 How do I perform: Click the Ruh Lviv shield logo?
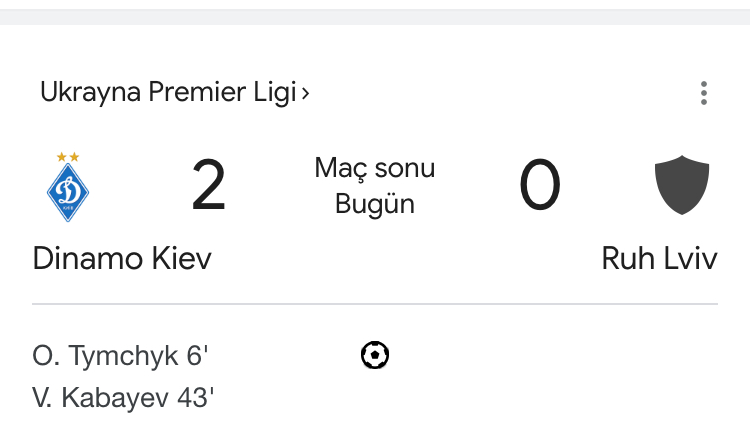682,186
